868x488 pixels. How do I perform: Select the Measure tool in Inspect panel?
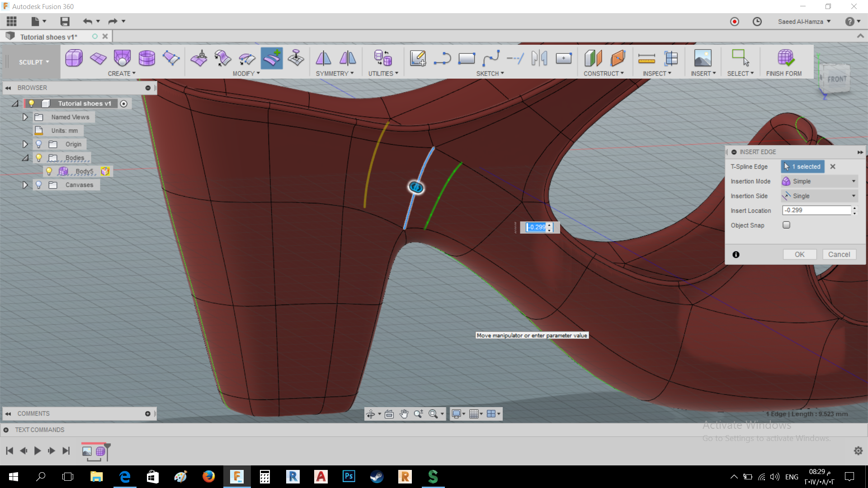pyautogui.click(x=646, y=58)
